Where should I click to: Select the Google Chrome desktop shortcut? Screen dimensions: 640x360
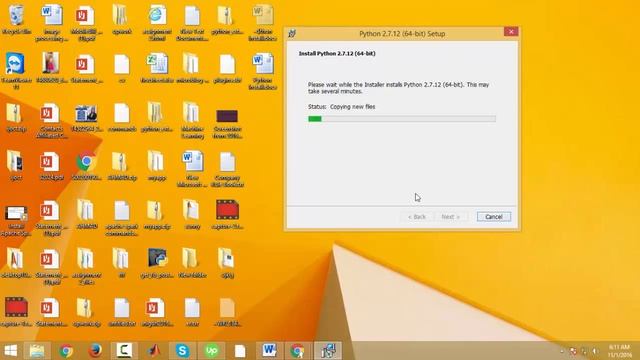[x=87, y=166]
